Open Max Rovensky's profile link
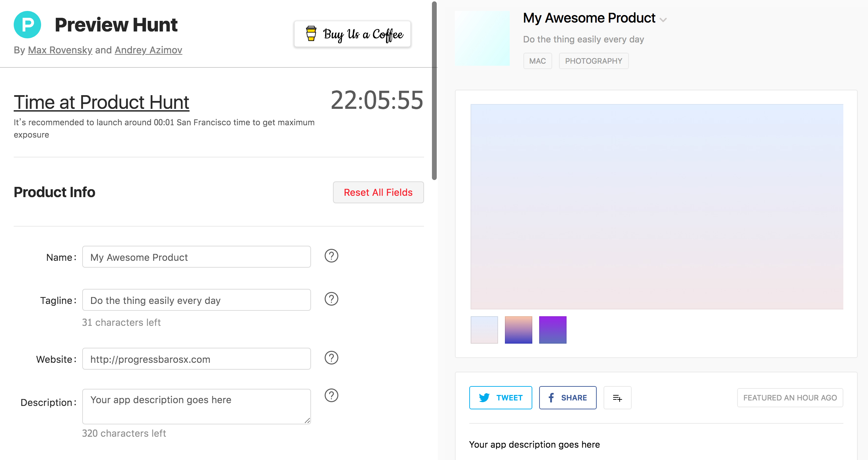 point(60,50)
